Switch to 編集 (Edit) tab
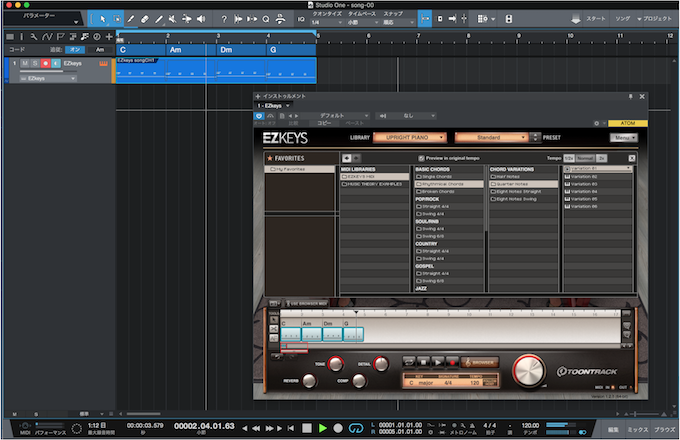 click(613, 430)
